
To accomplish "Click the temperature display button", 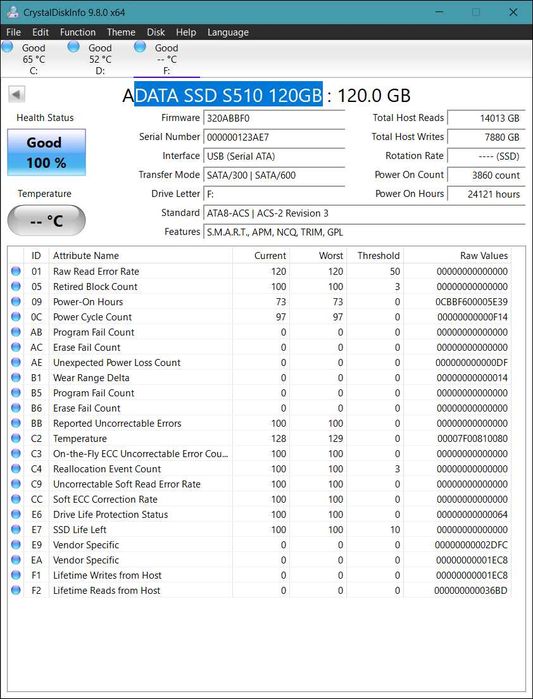I will click(x=46, y=221).
